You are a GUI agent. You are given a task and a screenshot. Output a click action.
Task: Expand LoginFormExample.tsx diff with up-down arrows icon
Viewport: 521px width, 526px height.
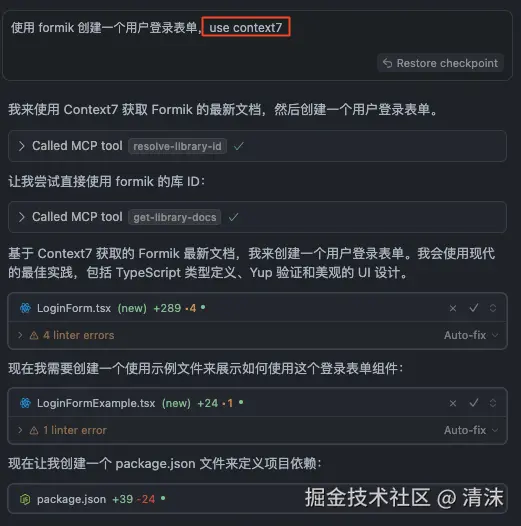coord(493,403)
